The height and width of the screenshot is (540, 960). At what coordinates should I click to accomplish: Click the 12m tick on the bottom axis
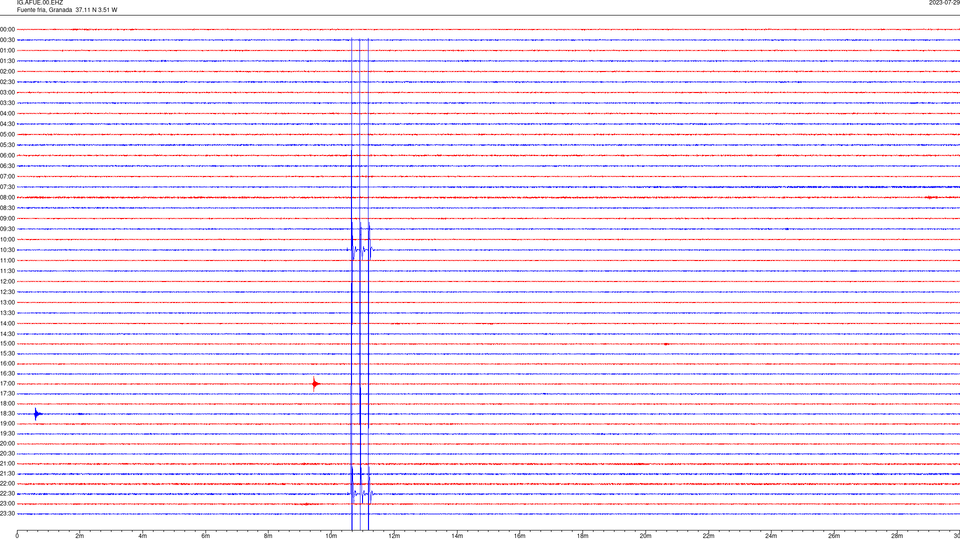394,536
